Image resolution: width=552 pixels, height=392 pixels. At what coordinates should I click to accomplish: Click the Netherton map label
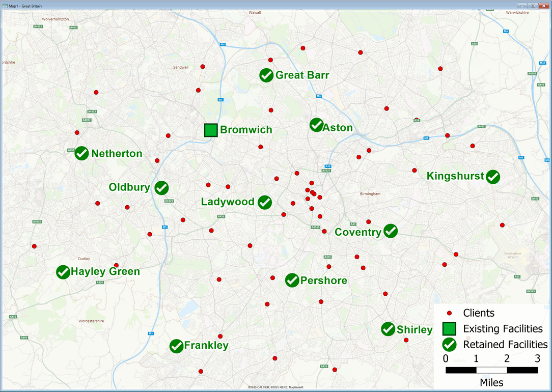pyautogui.click(x=117, y=153)
